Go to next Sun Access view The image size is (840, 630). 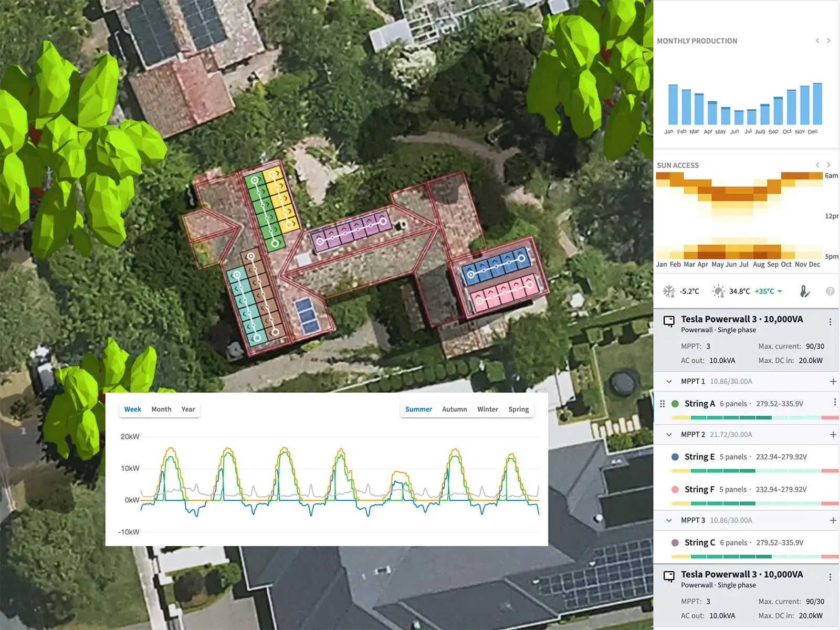[828, 165]
